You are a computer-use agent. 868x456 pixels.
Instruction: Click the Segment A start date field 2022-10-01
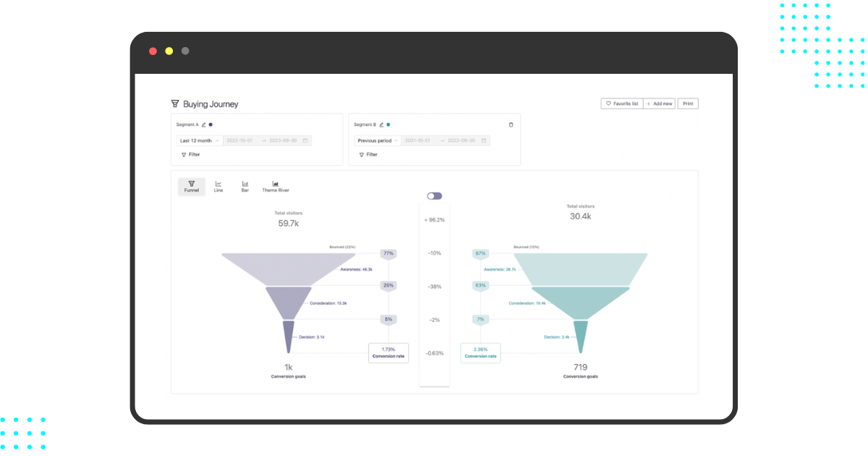coord(240,140)
